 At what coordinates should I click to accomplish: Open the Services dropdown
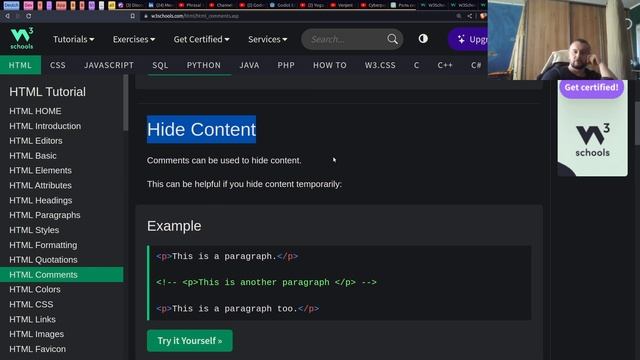coord(268,39)
